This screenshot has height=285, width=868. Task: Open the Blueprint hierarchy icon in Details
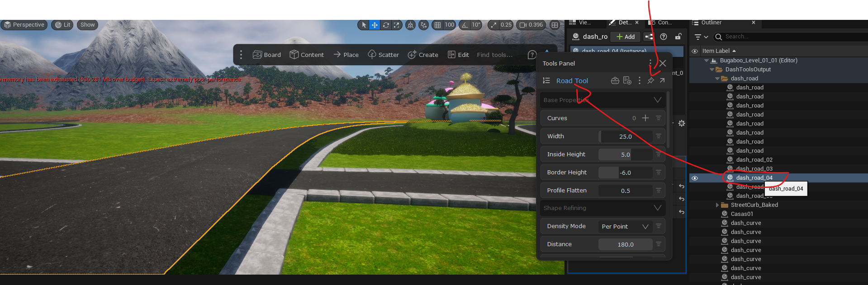coord(649,37)
